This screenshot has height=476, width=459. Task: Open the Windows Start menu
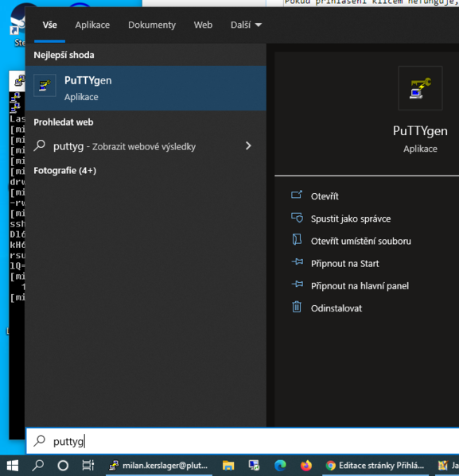pyautogui.click(x=13, y=466)
